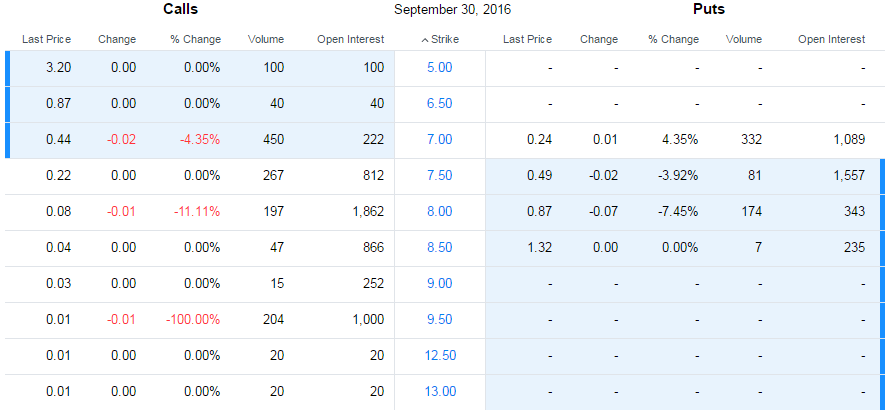Screen dimensions: 889x416
Task: Click the 343 put open interest value
Action: pos(855,212)
